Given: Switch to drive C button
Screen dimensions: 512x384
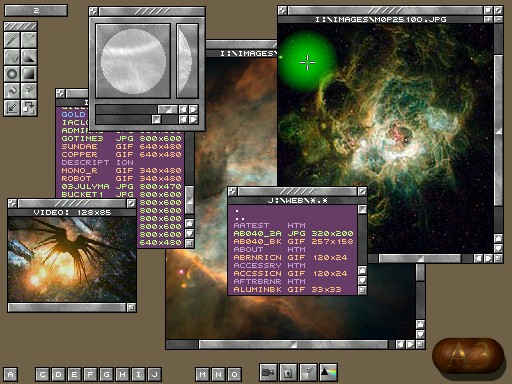Looking at the screenshot, I should [42, 374].
